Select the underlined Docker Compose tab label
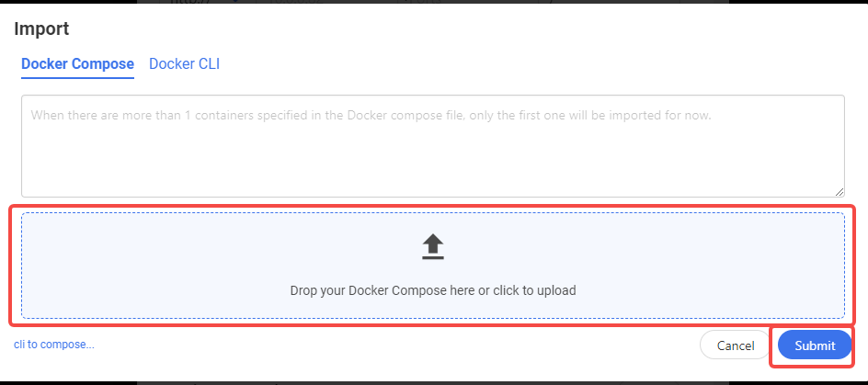The height and width of the screenshot is (385, 868). coord(77,64)
